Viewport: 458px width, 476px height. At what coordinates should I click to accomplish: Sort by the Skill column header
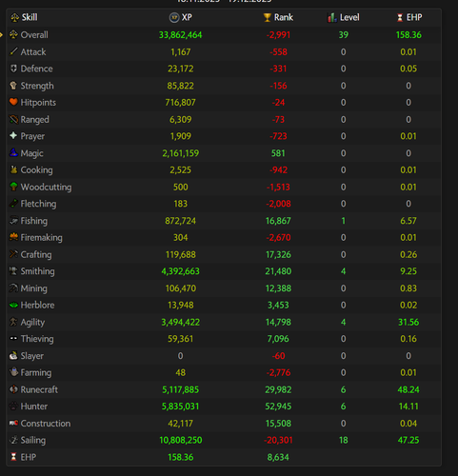(30, 17)
